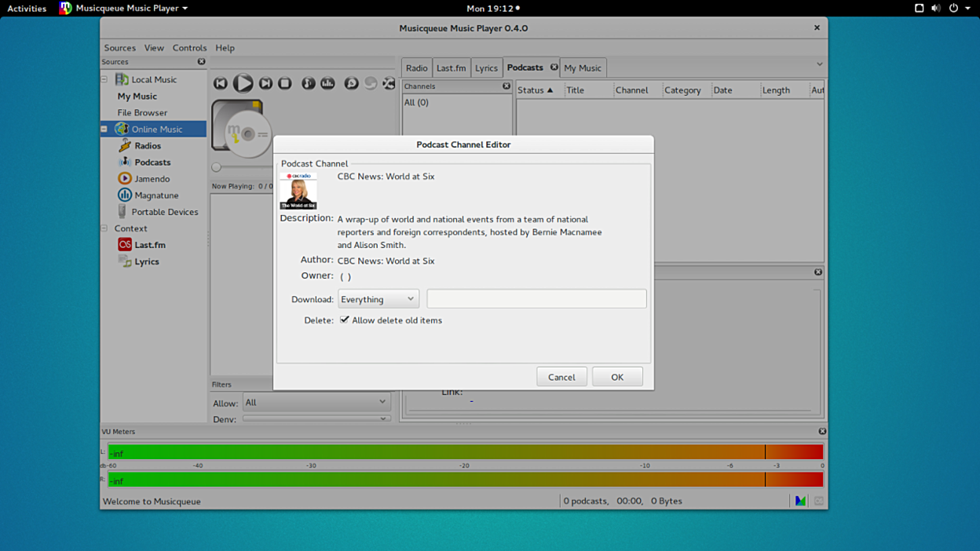The width and height of the screenshot is (980, 551).
Task: Click the magnifier toolbar icon
Action: (x=351, y=83)
